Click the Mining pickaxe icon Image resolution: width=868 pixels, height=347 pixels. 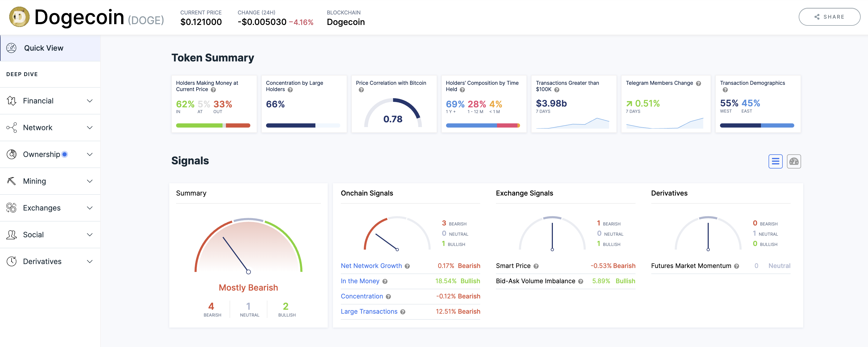click(12, 181)
